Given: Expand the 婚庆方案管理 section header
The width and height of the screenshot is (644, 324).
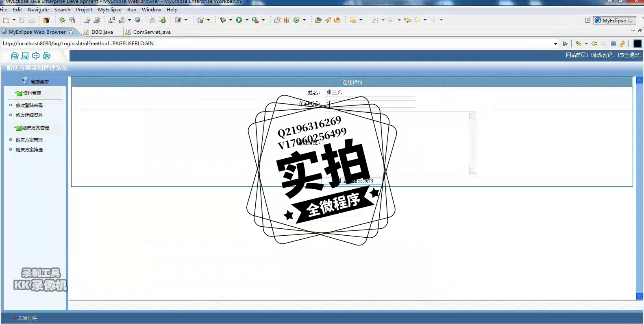Looking at the screenshot, I should (x=35, y=128).
